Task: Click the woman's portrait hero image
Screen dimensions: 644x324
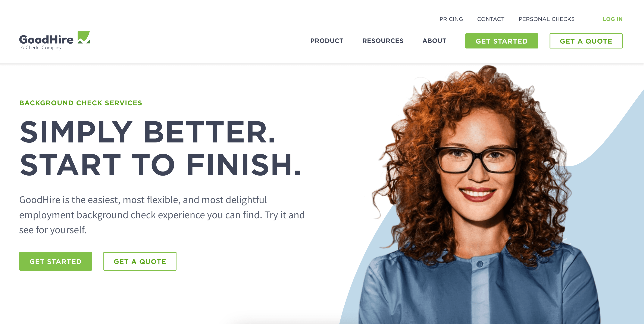Action: coord(480,195)
